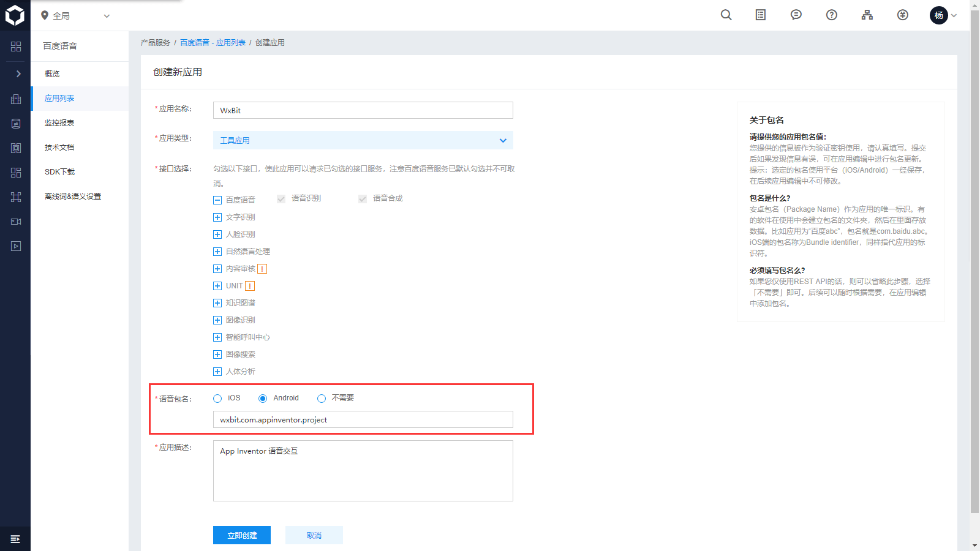Expand the dark sidebar with the chevron
Image resolution: width=980 pixels, height=551 pixels.
click(x=18, y=73)
